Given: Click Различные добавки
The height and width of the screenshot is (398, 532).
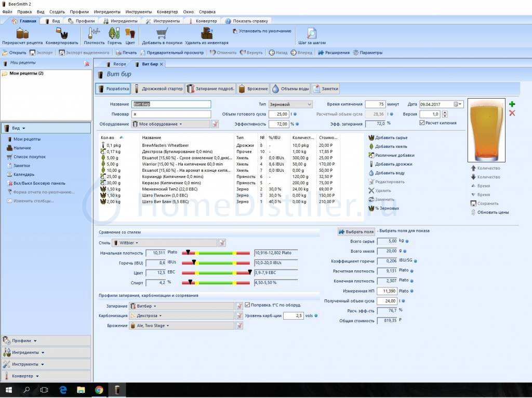Looking at the screenshot, I should pyautogui.click(x=392, y=155).
